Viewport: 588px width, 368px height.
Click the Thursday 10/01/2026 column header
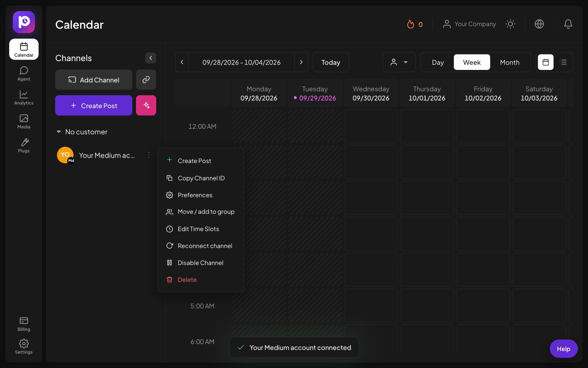[x=427, y=93]
